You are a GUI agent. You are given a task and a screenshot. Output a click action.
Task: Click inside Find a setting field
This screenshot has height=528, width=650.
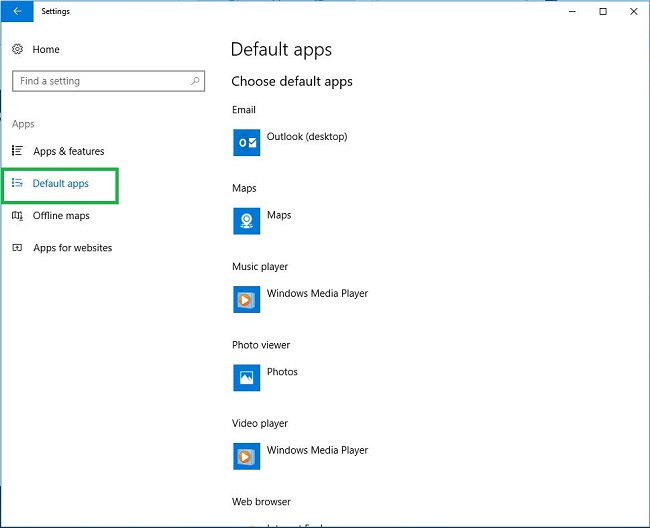tap(98, 81)
